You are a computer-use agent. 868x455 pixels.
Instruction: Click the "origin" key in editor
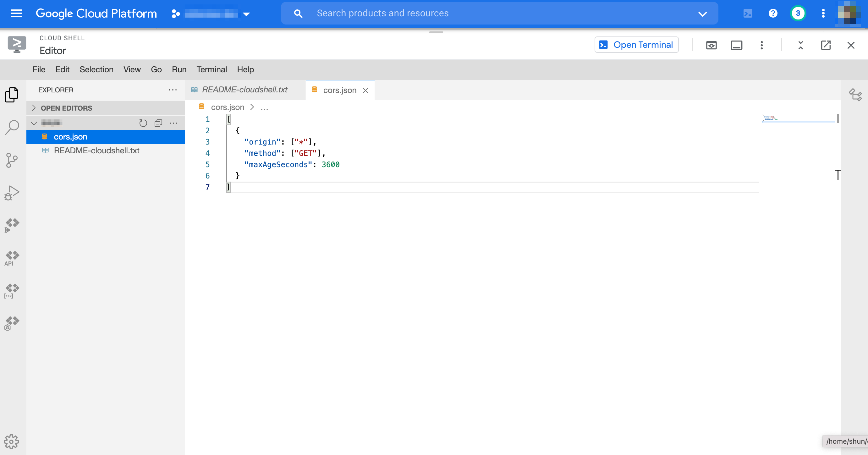tap(262, 142)
